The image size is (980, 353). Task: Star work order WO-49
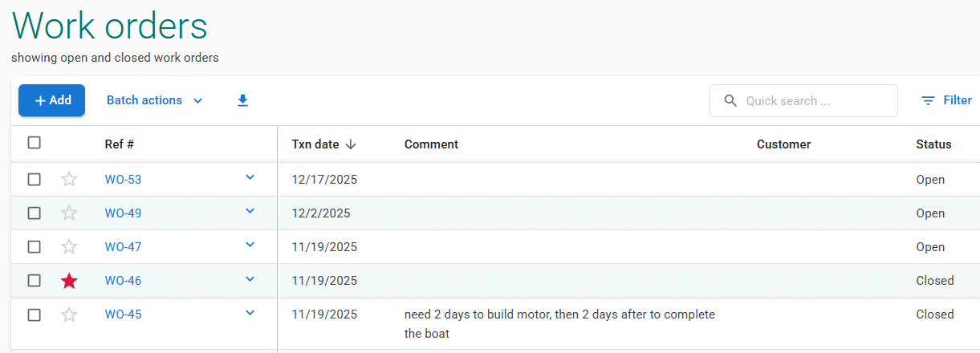coord(70,213)
